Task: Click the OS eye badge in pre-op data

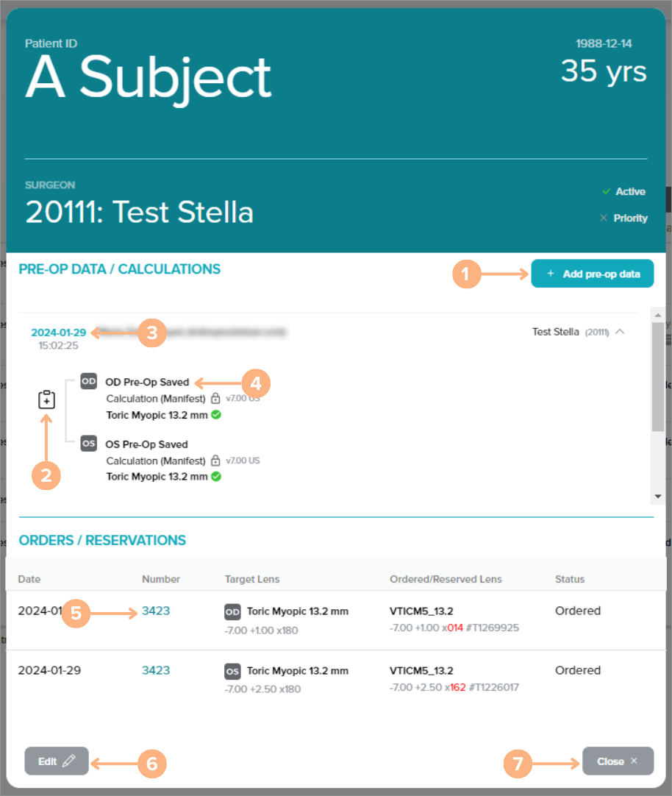Action: (x=88, y=444)
